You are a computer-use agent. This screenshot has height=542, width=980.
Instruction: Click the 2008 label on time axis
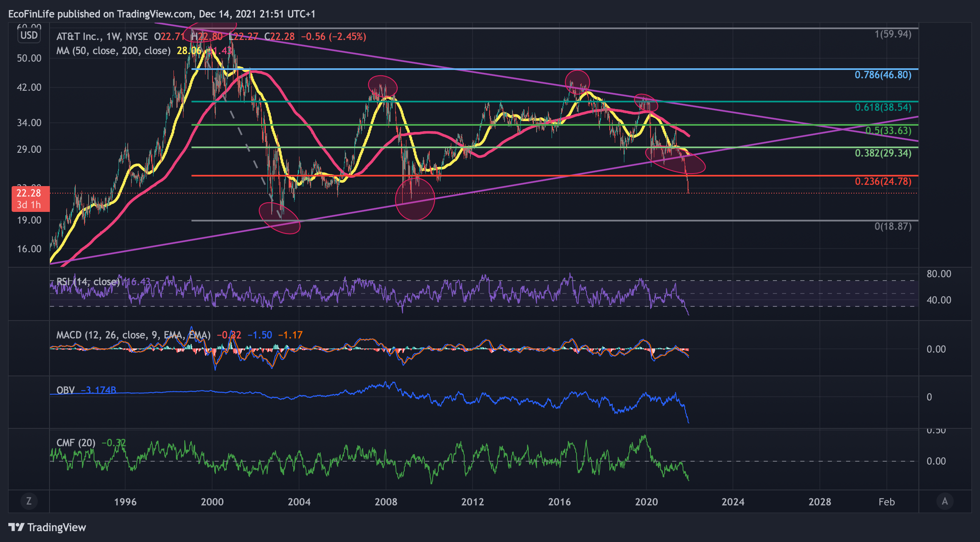coord(386,502)
